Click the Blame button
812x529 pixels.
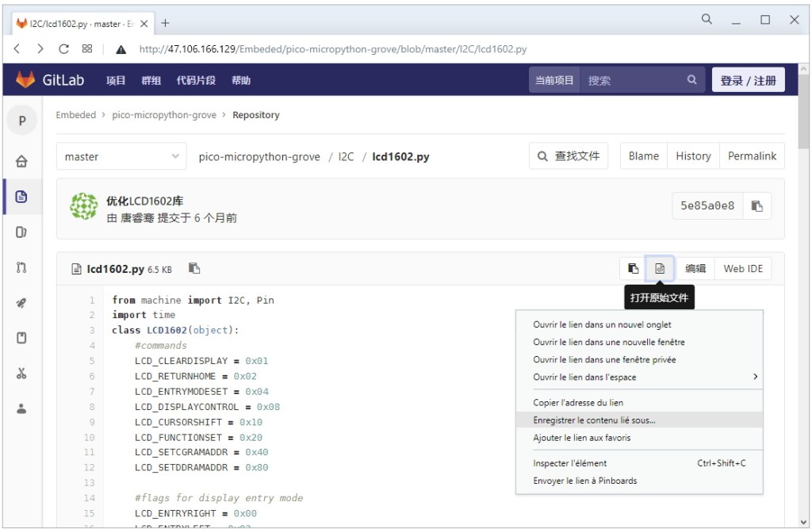[643, 156]
